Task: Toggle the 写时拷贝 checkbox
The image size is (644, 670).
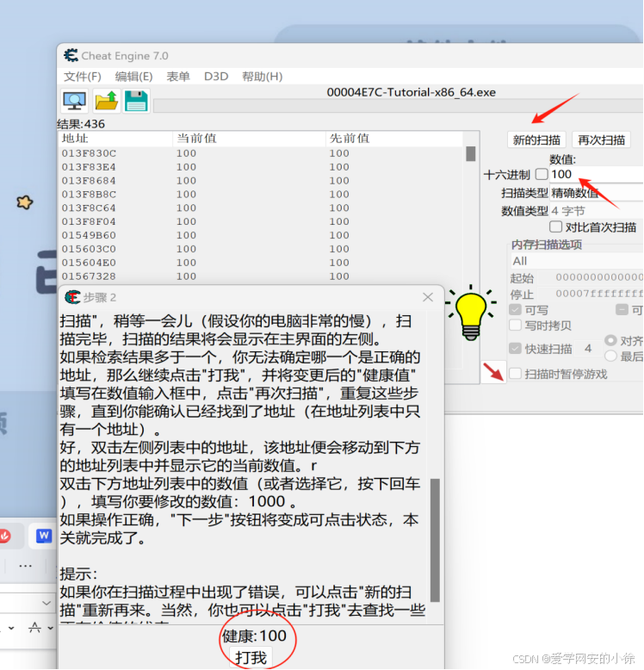Action: [516, 326]
